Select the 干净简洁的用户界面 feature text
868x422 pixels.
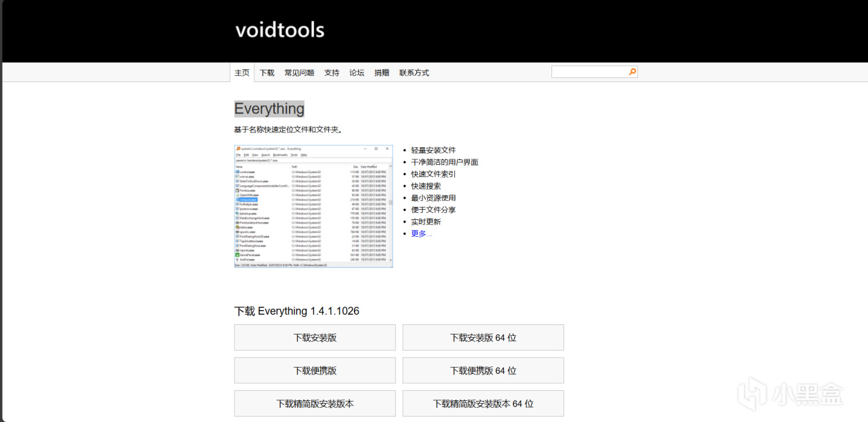pyautogui.click(x=445, y=162)
